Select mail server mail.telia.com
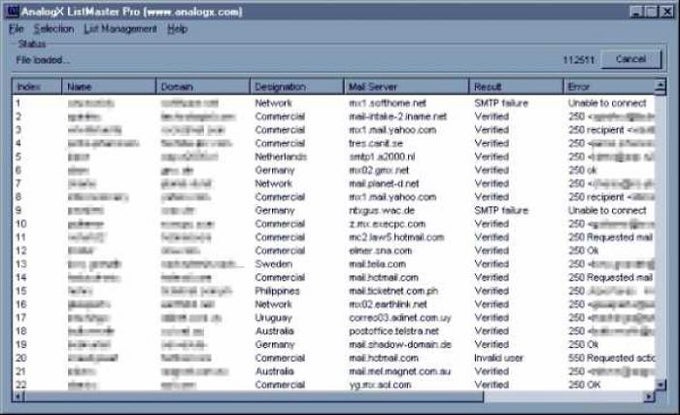 point(377,265)
